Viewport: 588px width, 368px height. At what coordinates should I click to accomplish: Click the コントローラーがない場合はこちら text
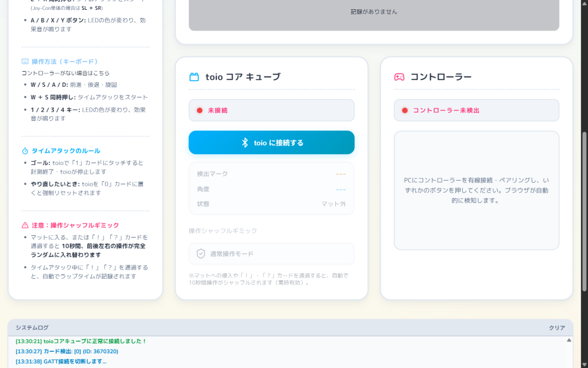point(65,73)
